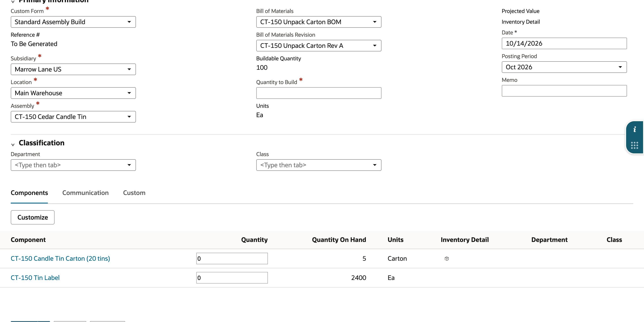Open the Custom Form dropdown
644x322 pixels.
(73, 22)
